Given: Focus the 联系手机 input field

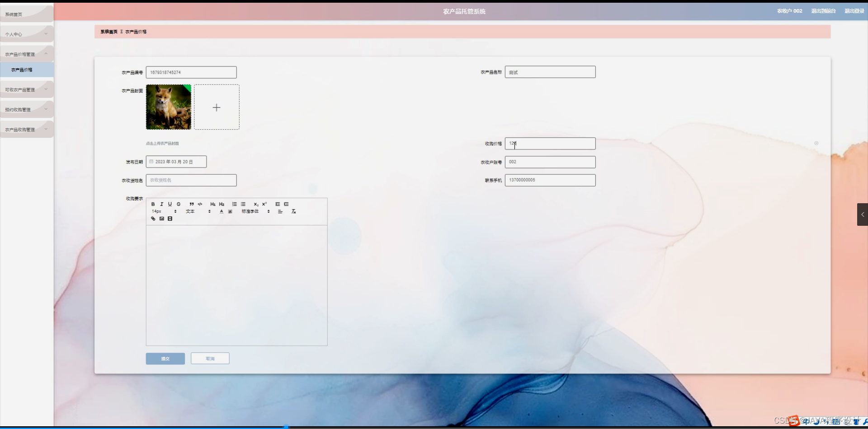Looking at the screenshot, I should pos(550,180).
